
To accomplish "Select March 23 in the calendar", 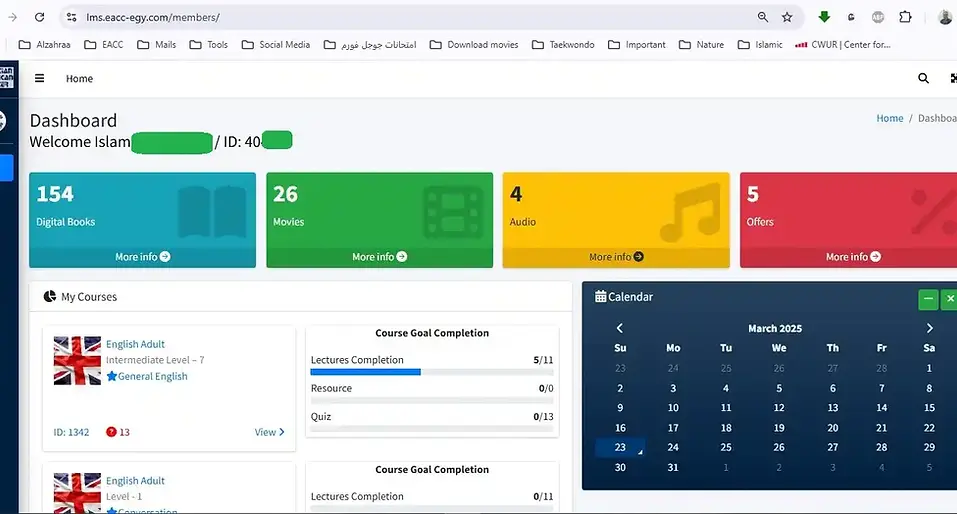I will click(620, 447).
